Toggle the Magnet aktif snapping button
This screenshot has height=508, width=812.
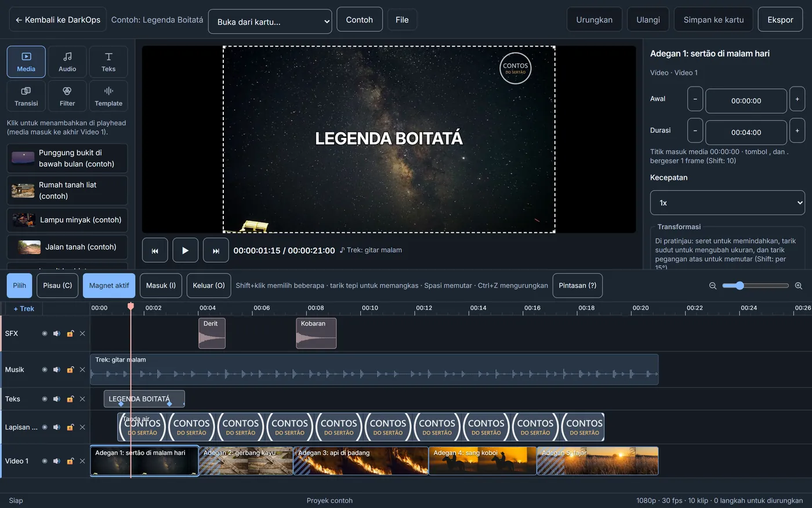[109, 286]
